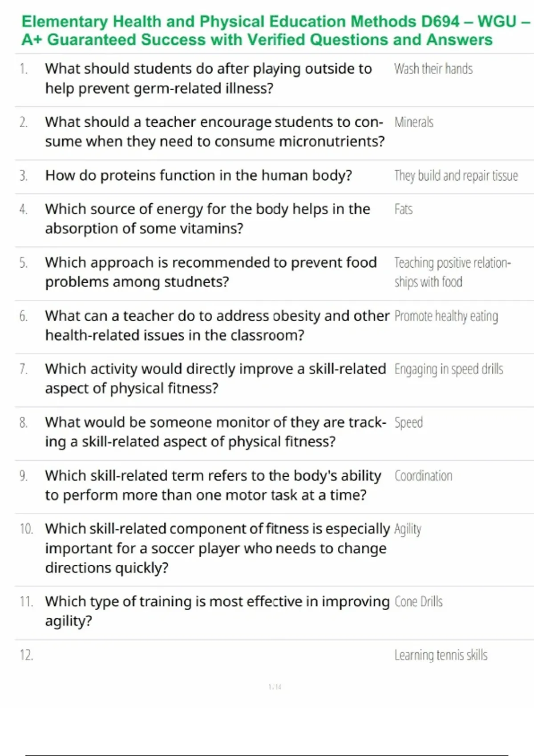Click the page number indicator at bottom
534x756 pixels.
275,687
